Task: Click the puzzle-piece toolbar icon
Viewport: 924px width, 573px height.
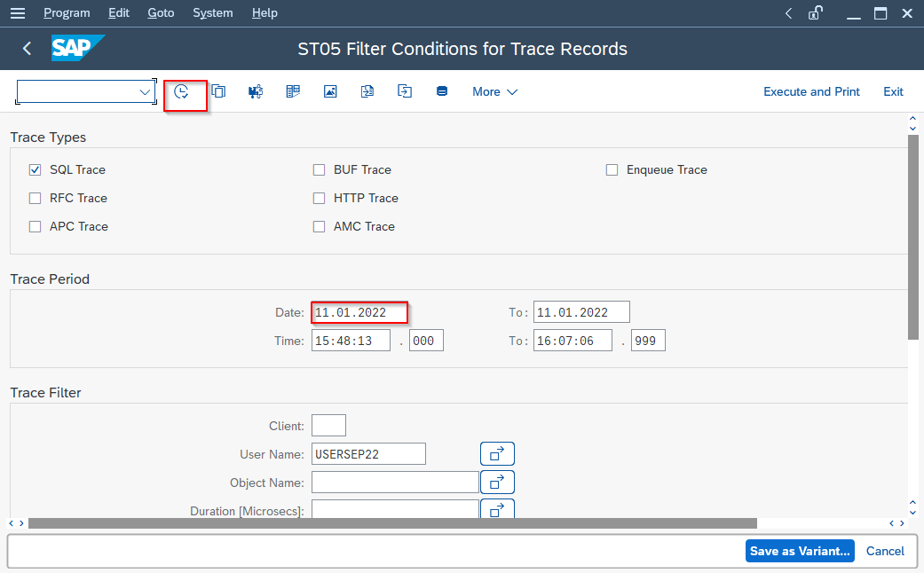Action: [x=256, y=91]
